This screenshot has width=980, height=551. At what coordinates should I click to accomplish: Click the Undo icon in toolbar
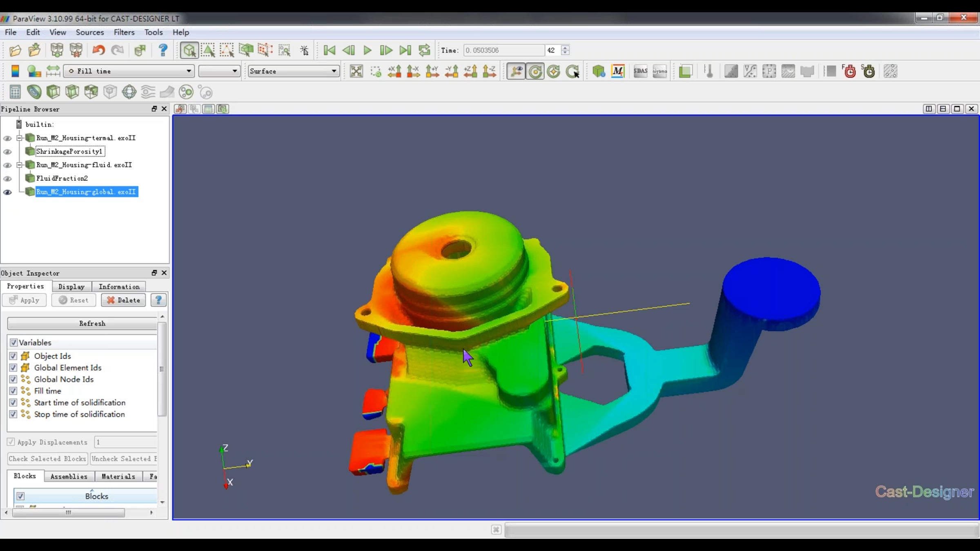(x=98, y=50)
